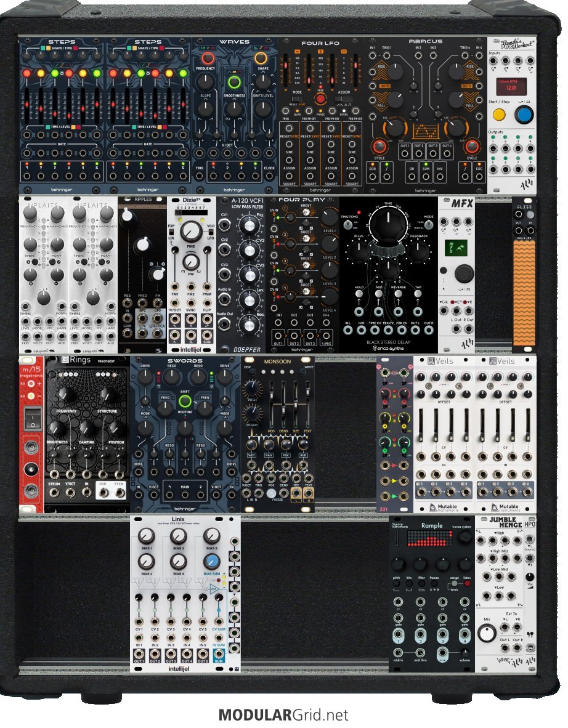Click the STRUM input jack on Rings
Viewport: 568px width, 728px height.
pos(54,492)
